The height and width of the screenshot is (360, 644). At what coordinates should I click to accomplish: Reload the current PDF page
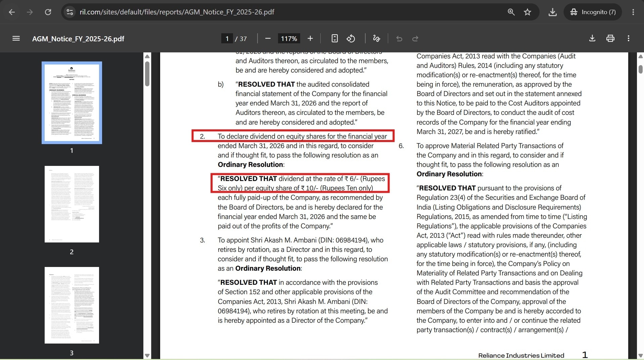tap(48, 12)
